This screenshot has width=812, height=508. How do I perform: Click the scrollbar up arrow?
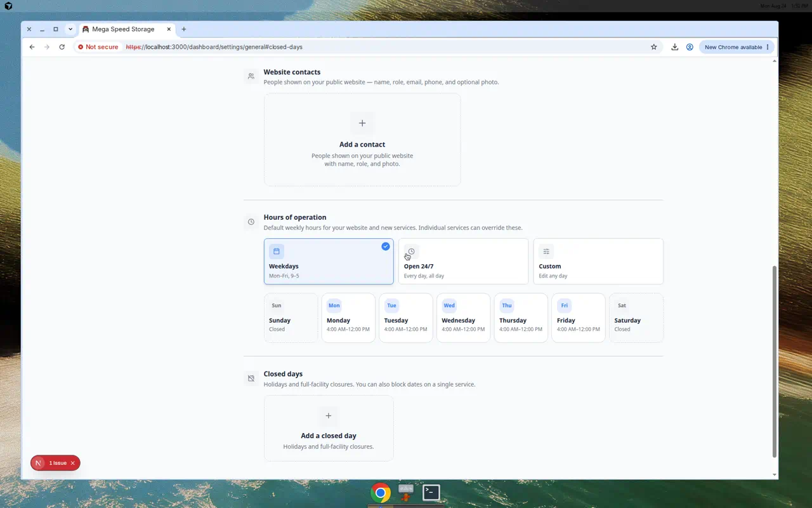775,61
